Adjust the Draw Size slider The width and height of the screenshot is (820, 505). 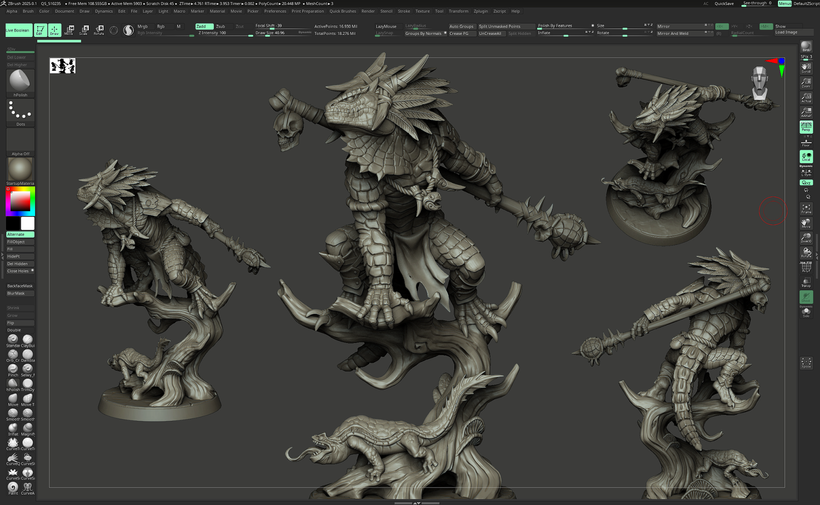(283, 33)
